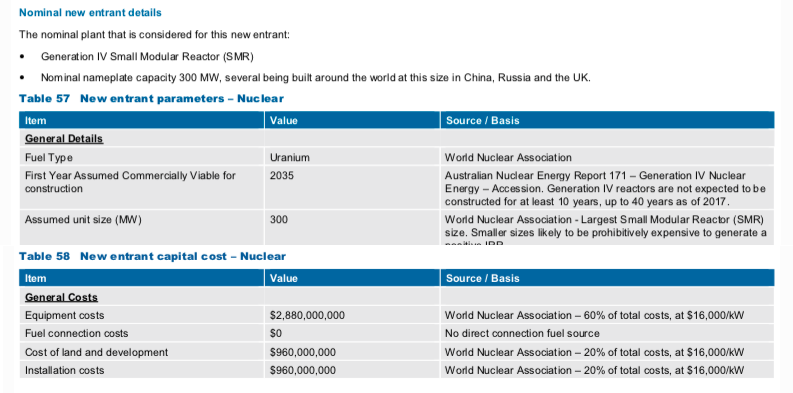793x393 pixels.
Task: Click the '$960,000,000' value for Installation costs
Action: coord(303,371)
